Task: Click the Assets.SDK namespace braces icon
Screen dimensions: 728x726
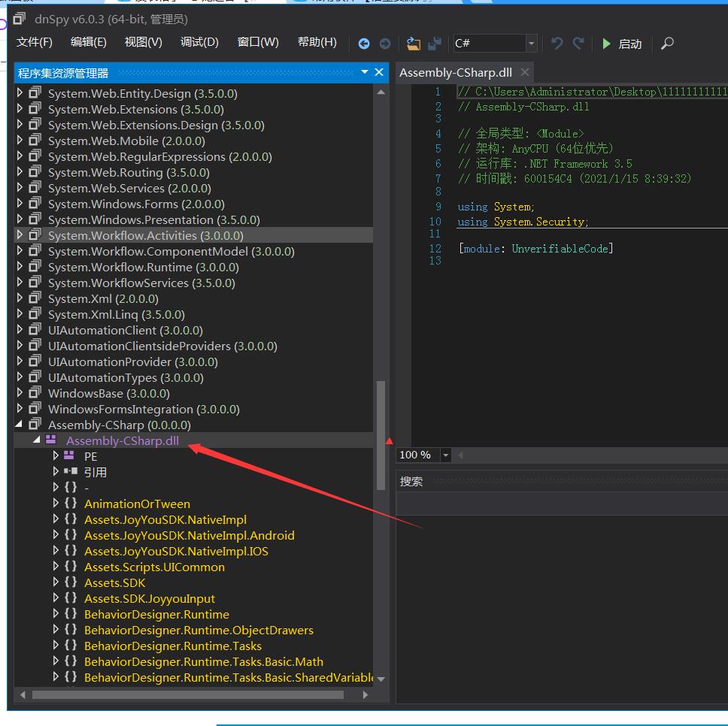Action: 71,582
